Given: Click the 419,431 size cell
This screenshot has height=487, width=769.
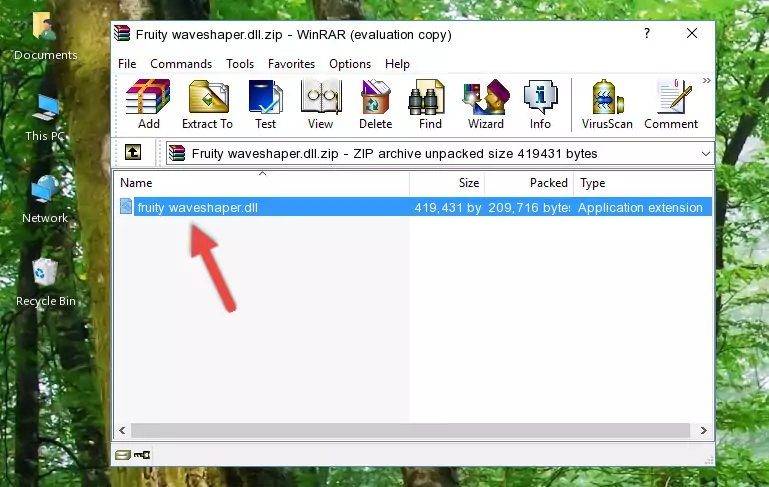Looking at the screenshot, I should click(447, 207).
